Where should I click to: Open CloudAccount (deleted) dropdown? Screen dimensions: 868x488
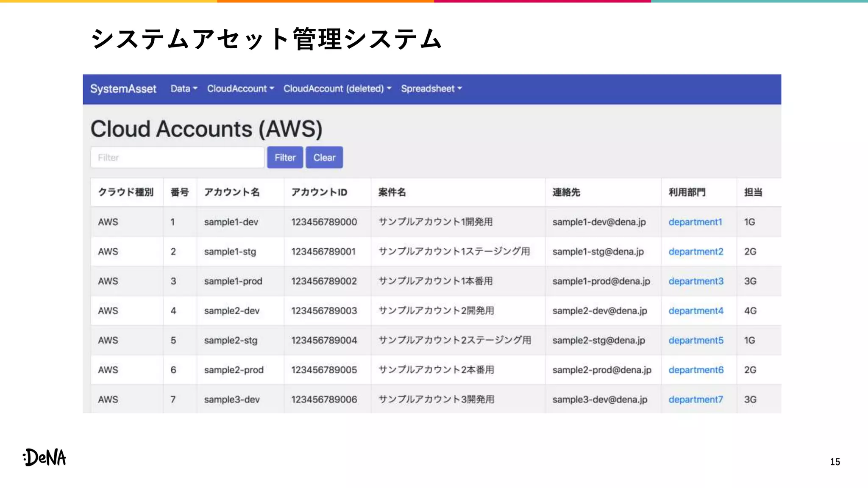(337, 89)
